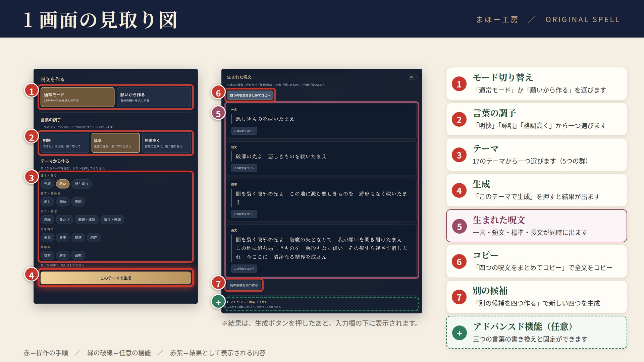Click the 呪文を作る panel heading

click(x=52, y=79)
